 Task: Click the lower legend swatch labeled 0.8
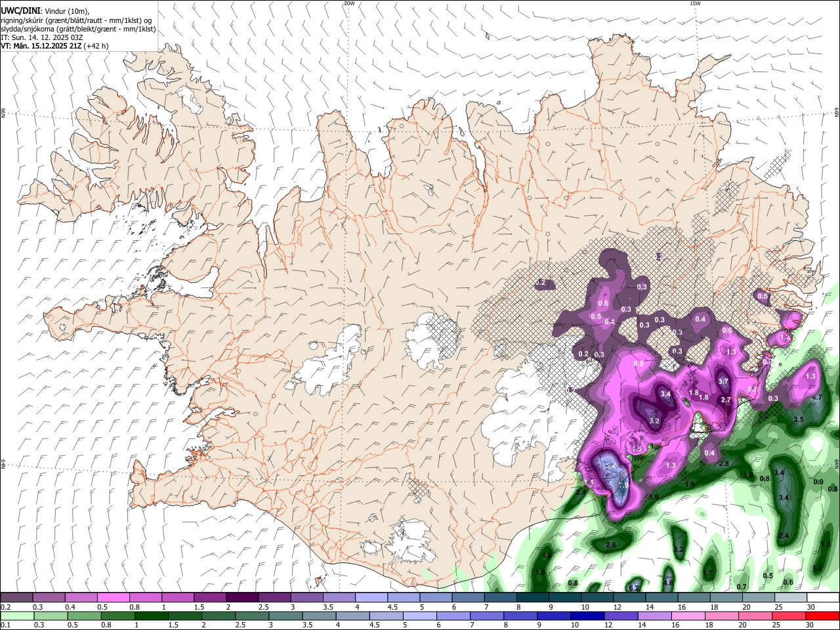pyautogui.click(x=117, y=616)
